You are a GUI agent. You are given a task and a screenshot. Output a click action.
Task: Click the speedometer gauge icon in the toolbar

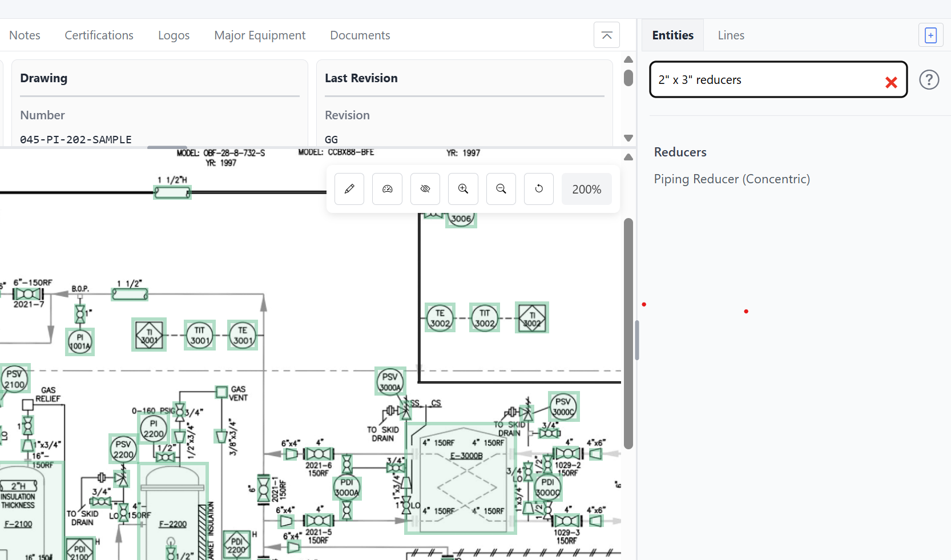click(x=387, y=189)
